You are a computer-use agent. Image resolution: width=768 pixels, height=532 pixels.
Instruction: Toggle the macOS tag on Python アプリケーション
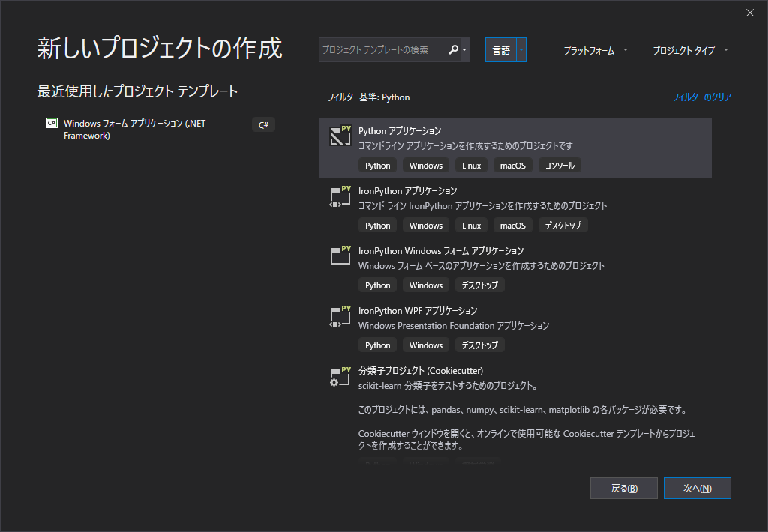coord(512,165)
